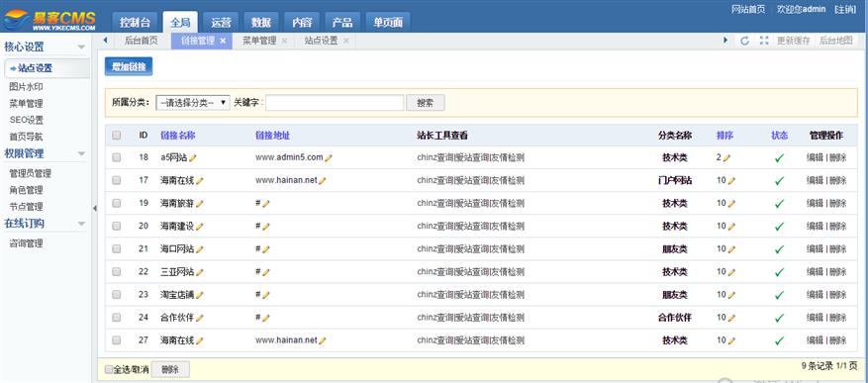Edit name pencil for 合作伙伴
868x383 pixels.
(x=199, y=318)
